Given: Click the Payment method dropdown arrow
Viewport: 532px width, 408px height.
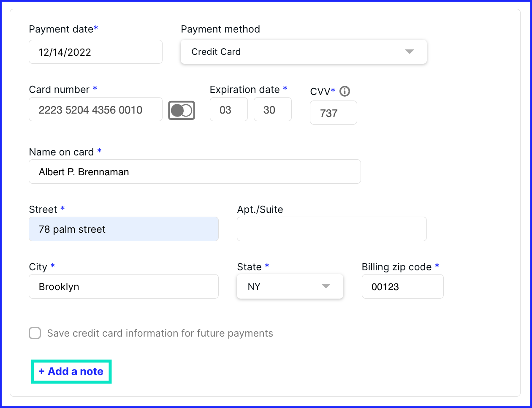Looking at the screenshot, I should click(409, 52).
